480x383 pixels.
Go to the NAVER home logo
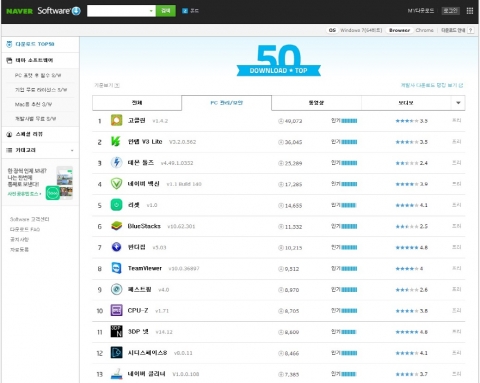pos(19,11)
